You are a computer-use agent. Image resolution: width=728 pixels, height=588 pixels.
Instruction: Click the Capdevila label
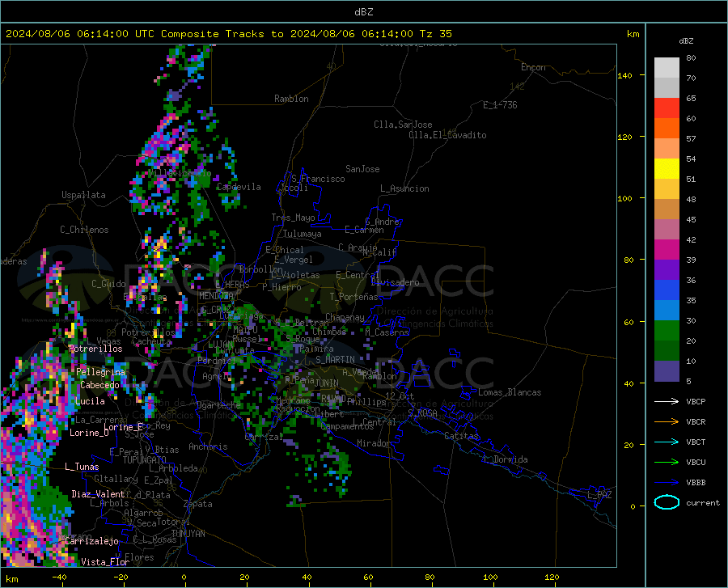point(239,187)
